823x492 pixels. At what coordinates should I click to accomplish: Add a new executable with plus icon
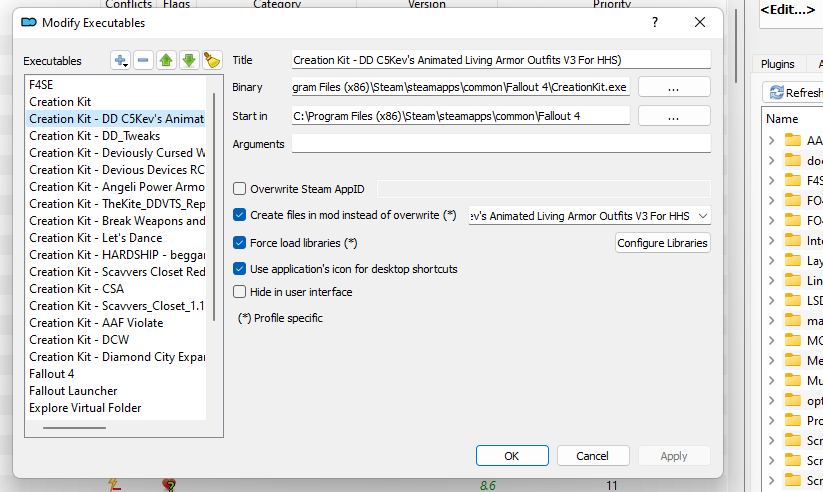tap(120, 60)
